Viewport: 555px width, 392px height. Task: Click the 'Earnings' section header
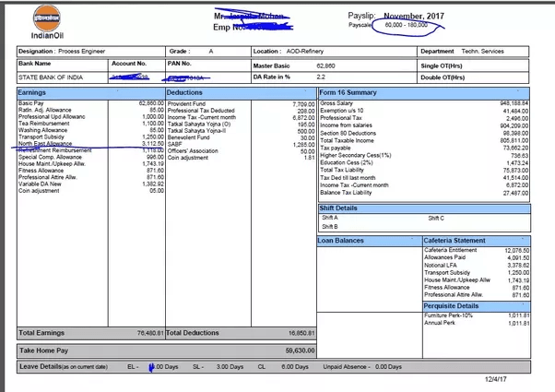91,93
